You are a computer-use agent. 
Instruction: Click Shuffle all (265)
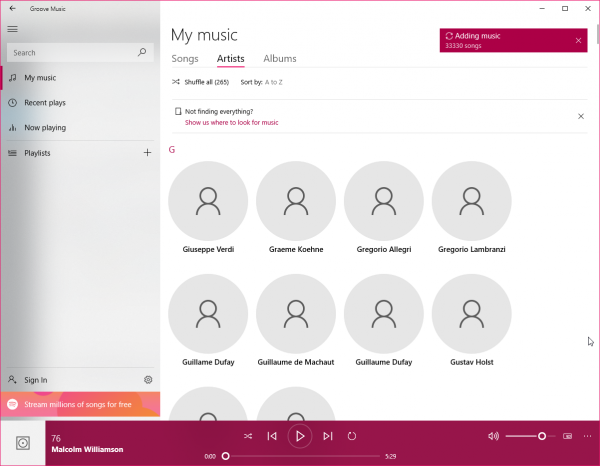(x=201, y=82)
